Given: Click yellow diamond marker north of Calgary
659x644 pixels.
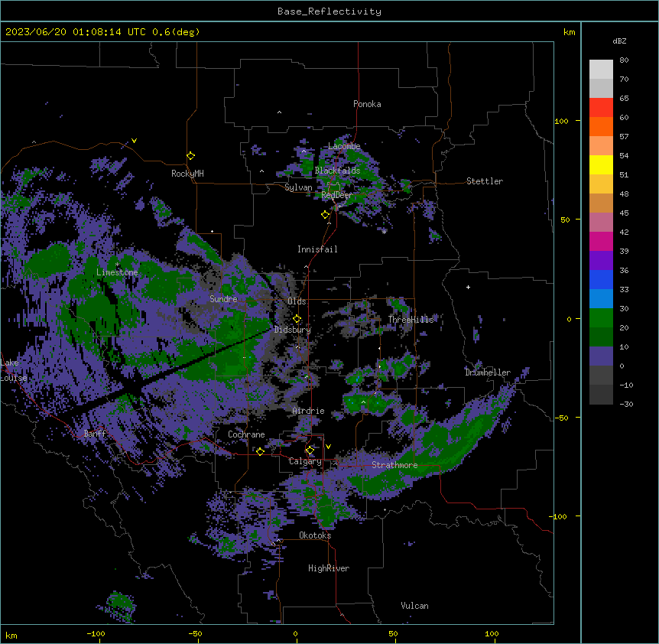Looking at the screenshot, I should pos(310,450).
